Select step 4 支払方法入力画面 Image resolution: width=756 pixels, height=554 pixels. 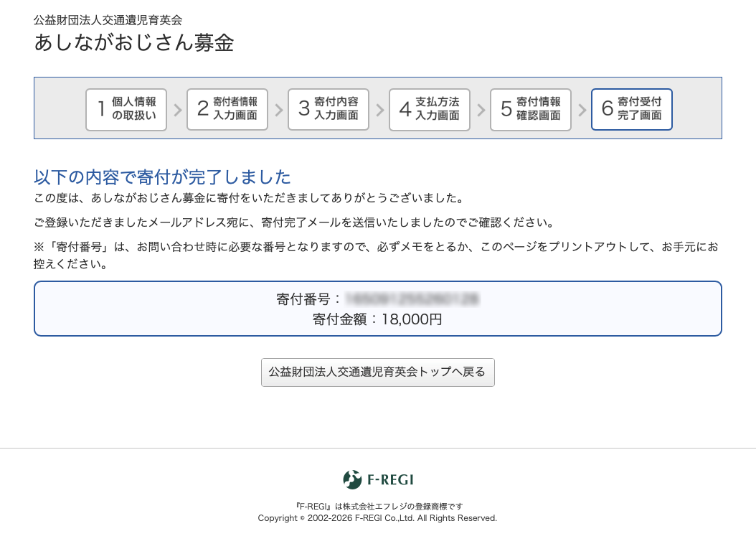[x=430, y=110]
